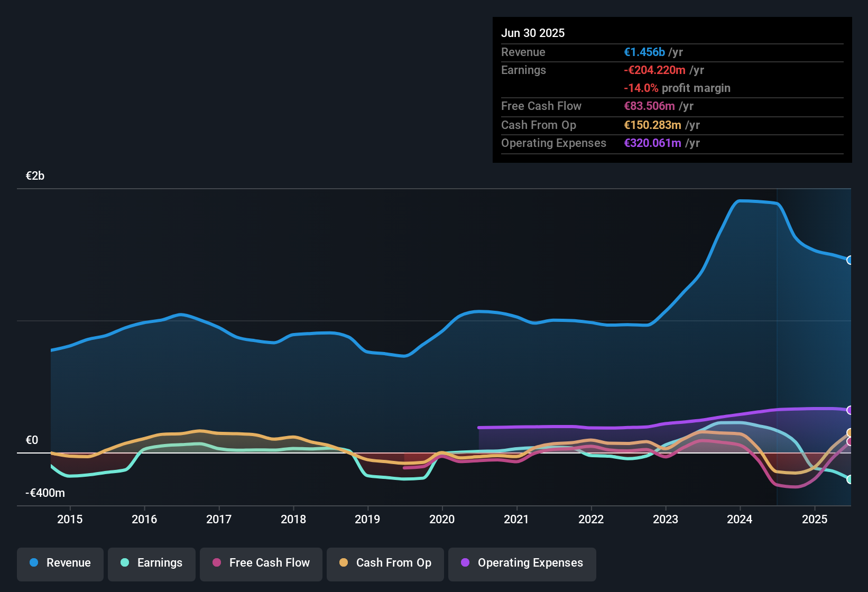The width and height of the screenshot is (868, 592).
Task: Click the Jun 30 2025 tooltip header
Action: coord(533,33)
